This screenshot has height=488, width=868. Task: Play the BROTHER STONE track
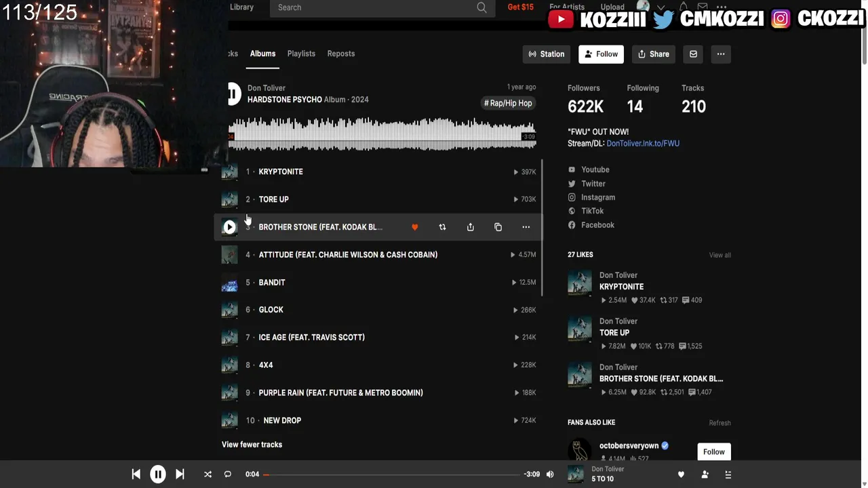pyautogui.click(x=229, y=227)
